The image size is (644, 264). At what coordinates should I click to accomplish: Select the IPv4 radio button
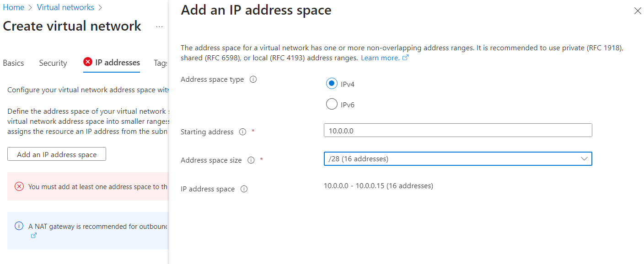(332, 83)
